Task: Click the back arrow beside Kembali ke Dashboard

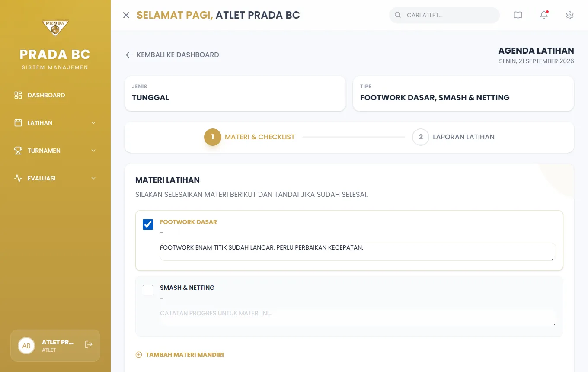Action: tap(128, 55)
